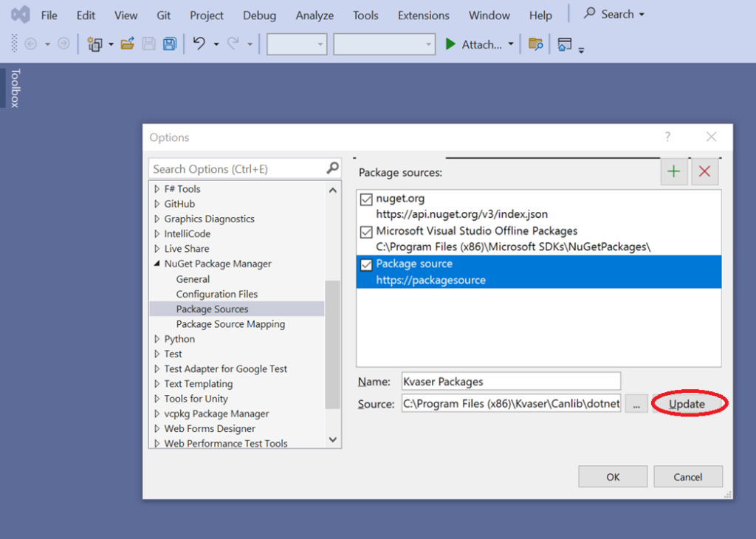Click the New Project toolbar icon
The image size is (756, 539).
97,44
